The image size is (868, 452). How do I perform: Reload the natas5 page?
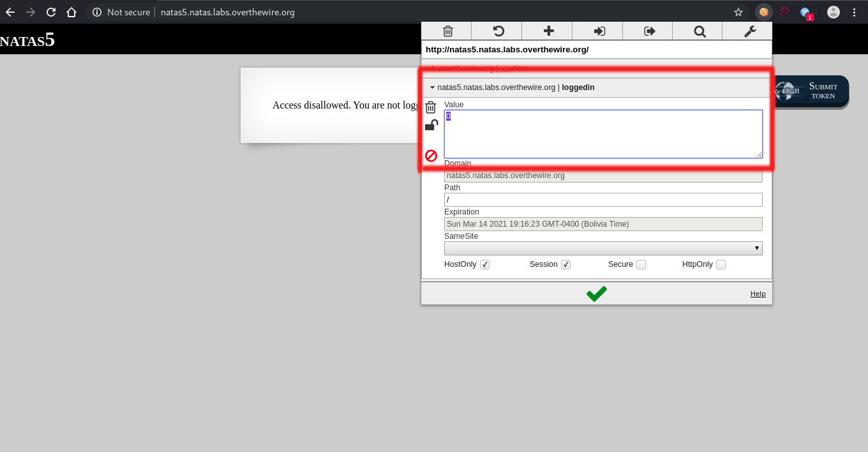[x=51, y=12]
